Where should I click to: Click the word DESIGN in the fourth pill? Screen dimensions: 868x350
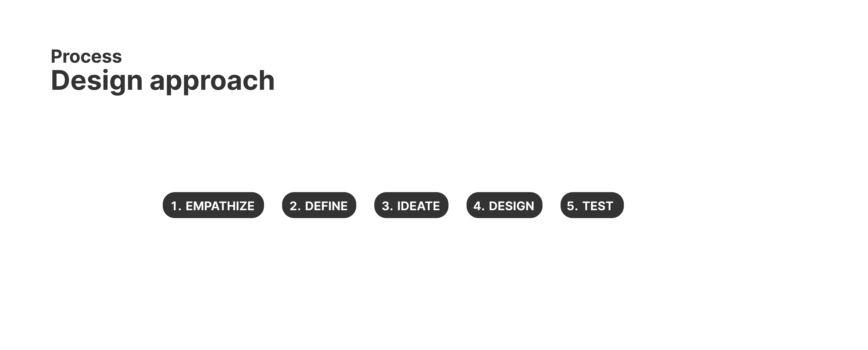tap(512, 206)
